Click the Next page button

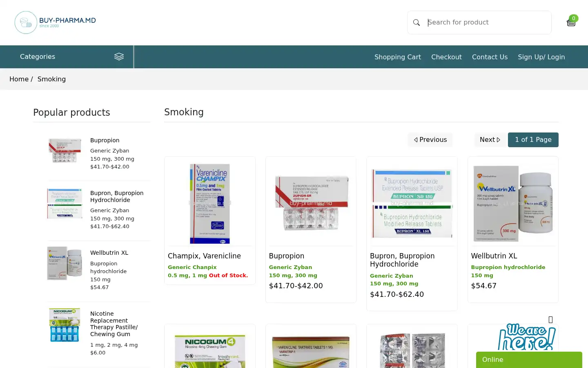(490, 140)
